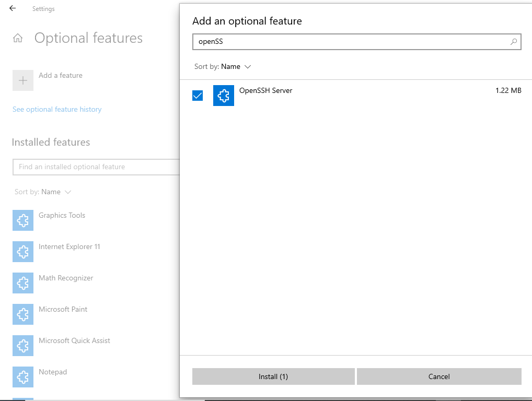The height and width of the screenshot is (401, 532).
Task: Select the OpenSSH Server list entry name
Action: point(265,90)
